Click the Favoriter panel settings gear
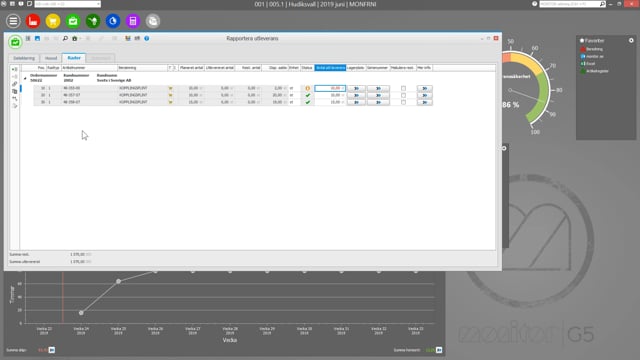640x360 pixels. pos(631,40)
